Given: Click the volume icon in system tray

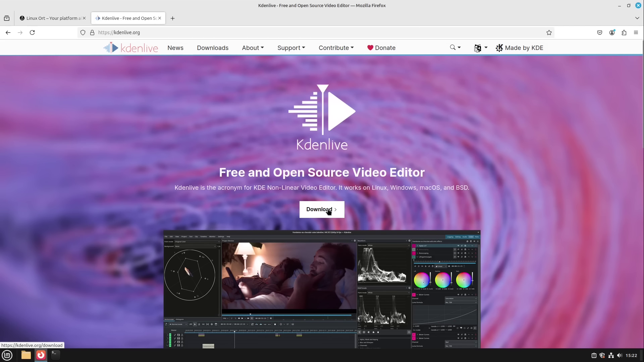Looking at the screenshot, I should (x=619, y=355).
